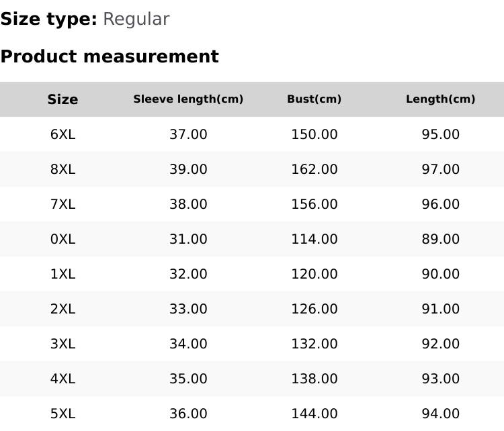
Task: Click the 150.00 bust value
Action: pos(314,134)
